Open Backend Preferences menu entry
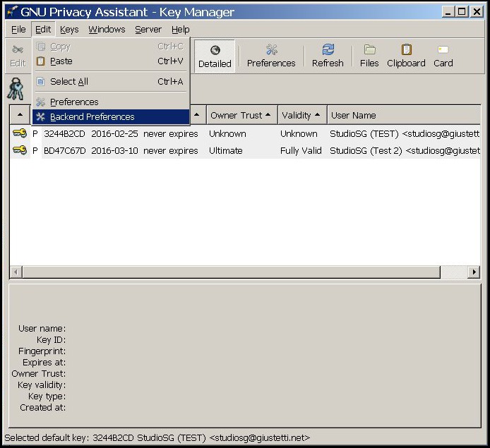The height and width of the screenshot is (448, 490). (111, 116)
